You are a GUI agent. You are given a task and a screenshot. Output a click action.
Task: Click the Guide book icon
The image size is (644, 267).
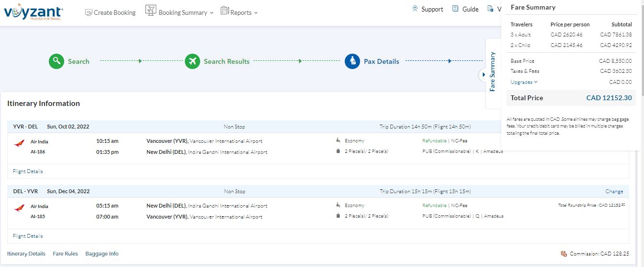tap(455, 9)
